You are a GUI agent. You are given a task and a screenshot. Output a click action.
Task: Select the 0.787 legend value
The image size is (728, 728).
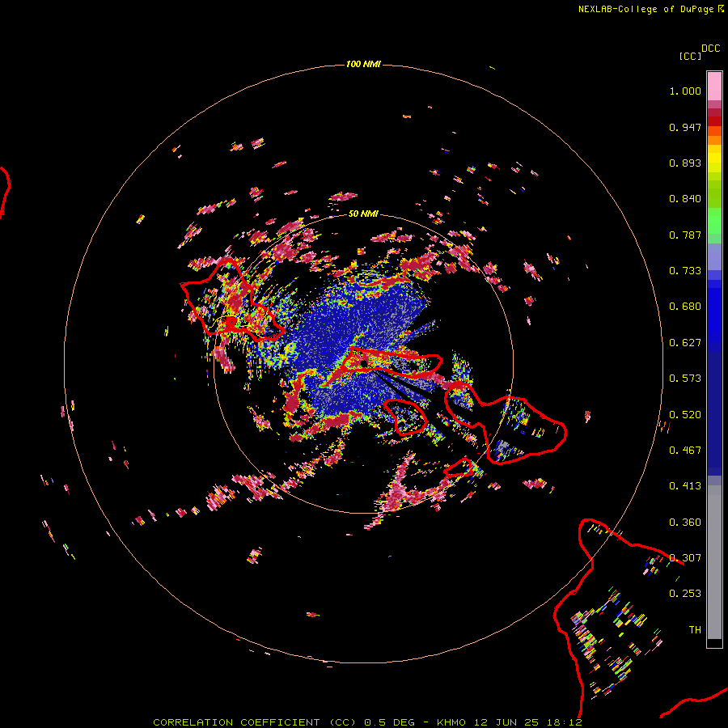click(x=685, y=235)
